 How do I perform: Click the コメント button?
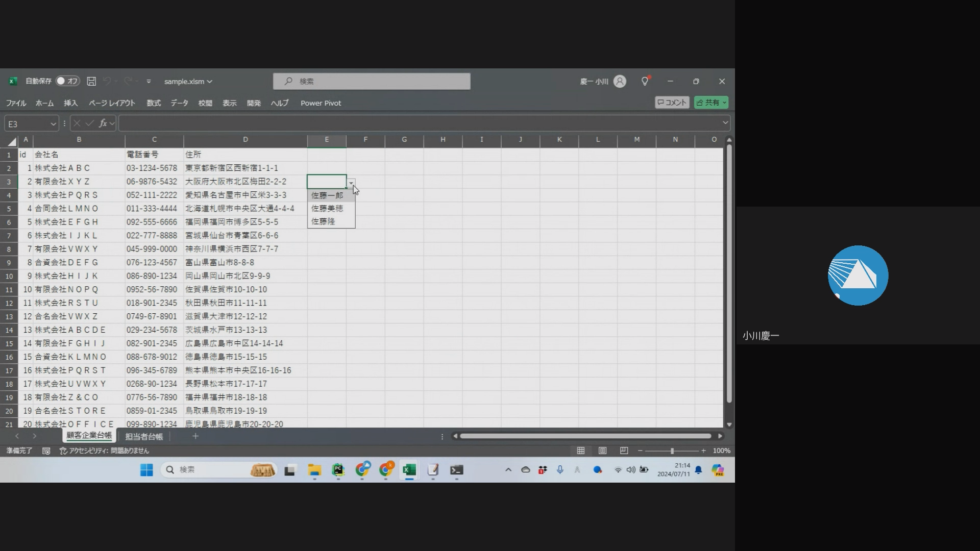(x=672, y=103)
